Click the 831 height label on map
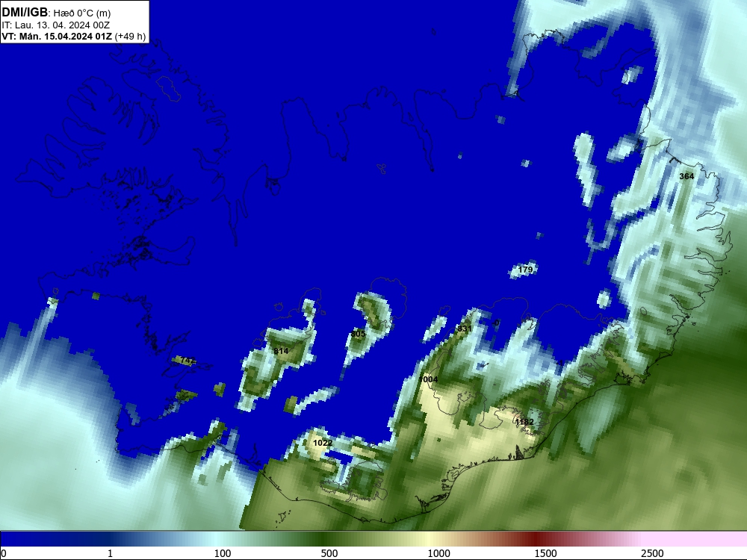The height and width of the screenshot is (560, 747). (x=465, y=329)
